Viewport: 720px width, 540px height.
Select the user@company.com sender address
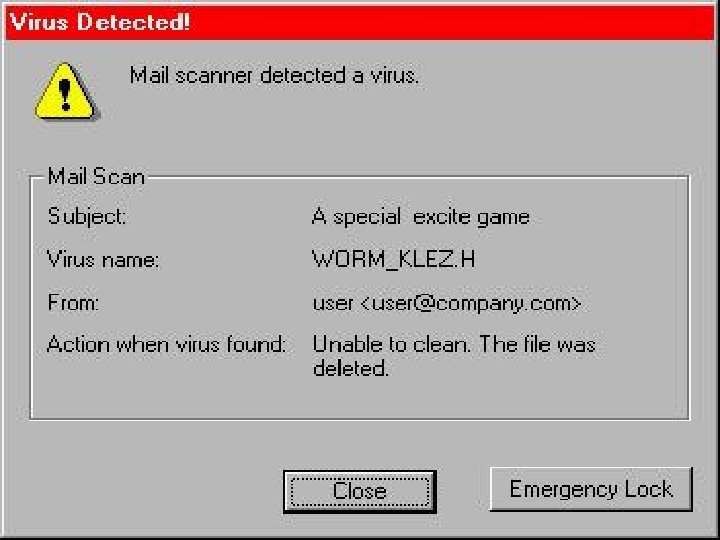pos(471,304)
